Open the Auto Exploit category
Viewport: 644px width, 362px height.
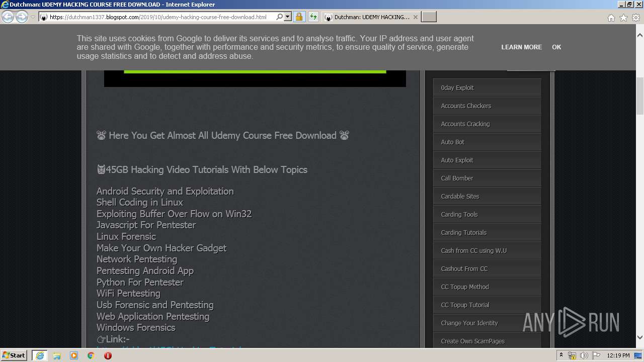point(487,160)
